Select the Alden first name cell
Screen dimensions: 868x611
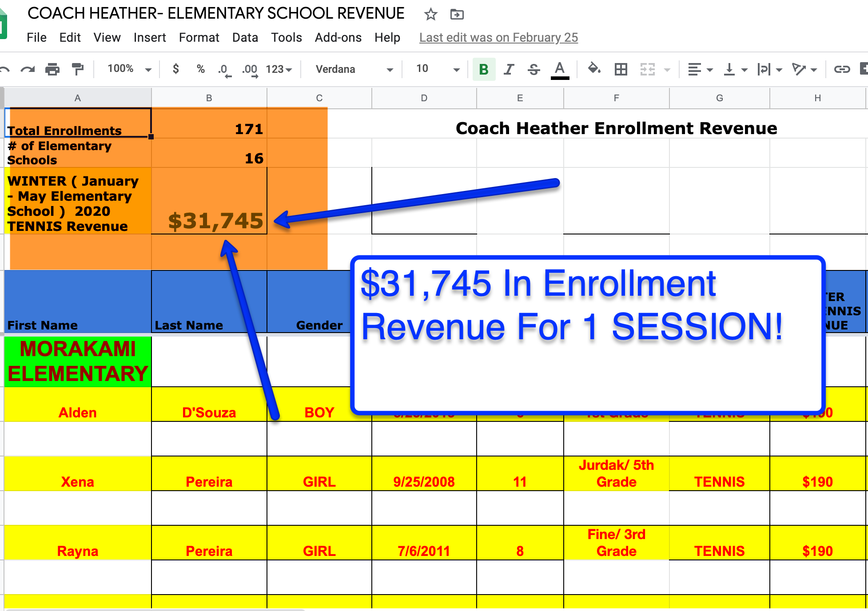click(78, 404)
